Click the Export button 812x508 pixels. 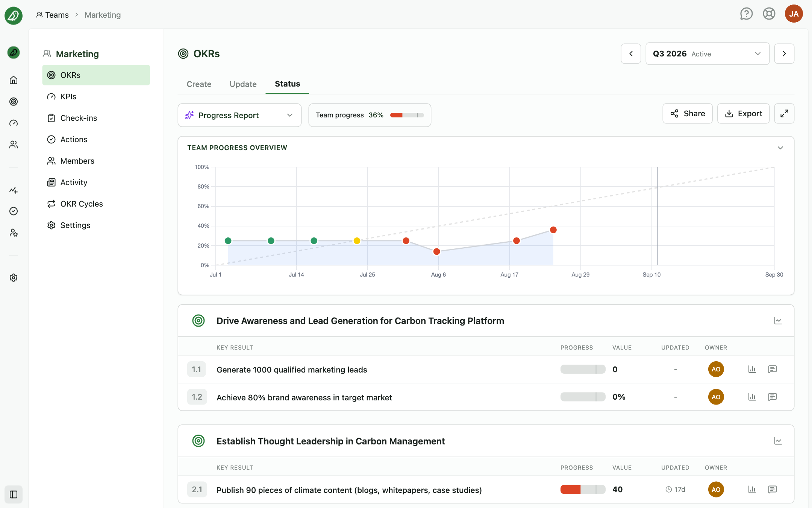[x=743, y=114]
